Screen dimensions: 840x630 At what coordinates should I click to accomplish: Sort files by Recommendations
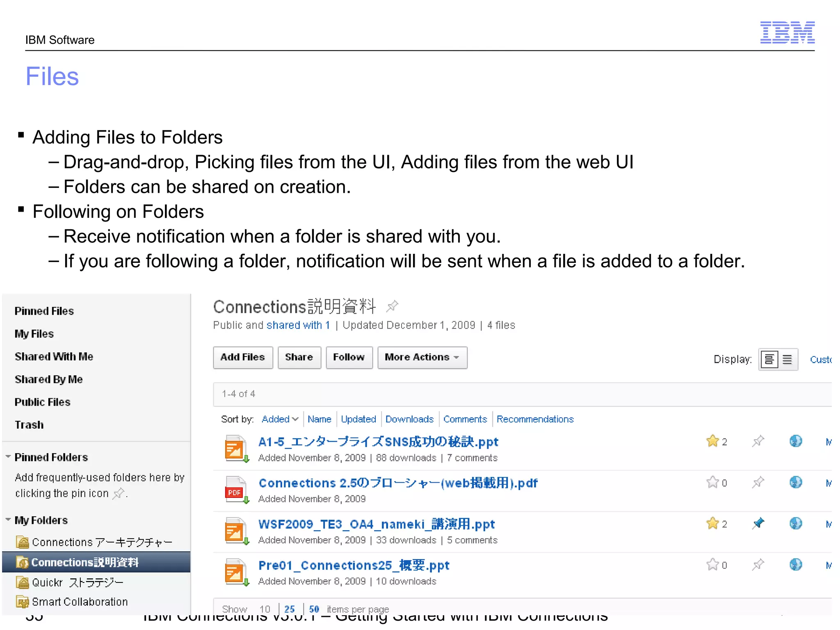[x=535, y=419]
